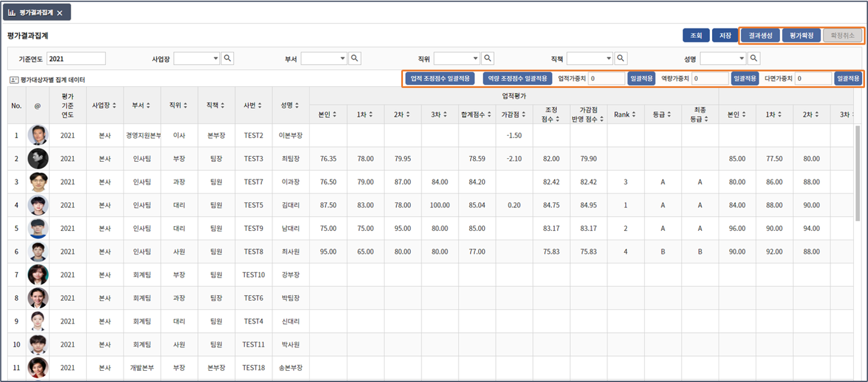868x382 pixels.
Task: Open profile photo of 박사원
Action: 38,344
